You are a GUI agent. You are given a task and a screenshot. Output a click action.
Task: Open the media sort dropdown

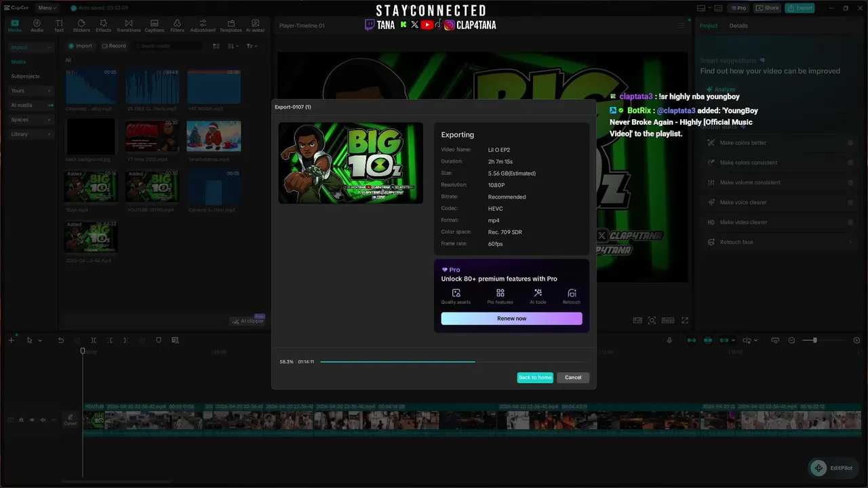point(233,46)
